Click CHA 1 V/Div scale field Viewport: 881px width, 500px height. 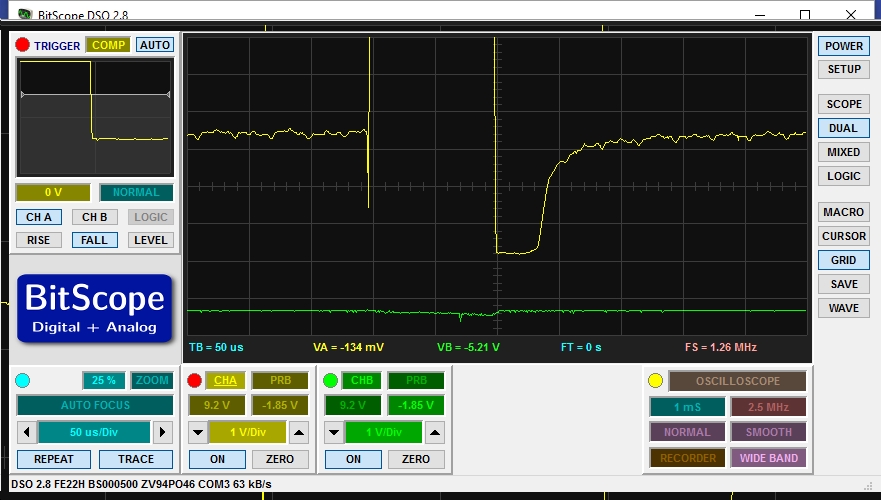click(248, 433)
